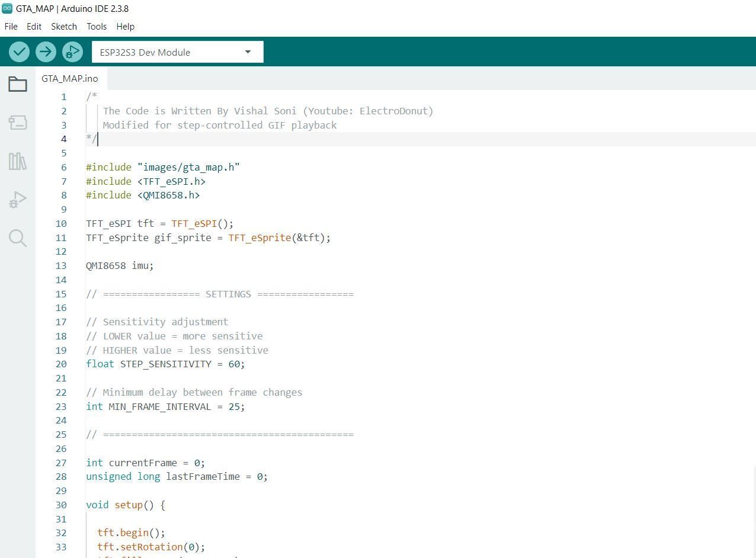Click 'unsigned long lastFrameTime = 0;' line
This screenshot has height=558, width=756.
point(177,476)
